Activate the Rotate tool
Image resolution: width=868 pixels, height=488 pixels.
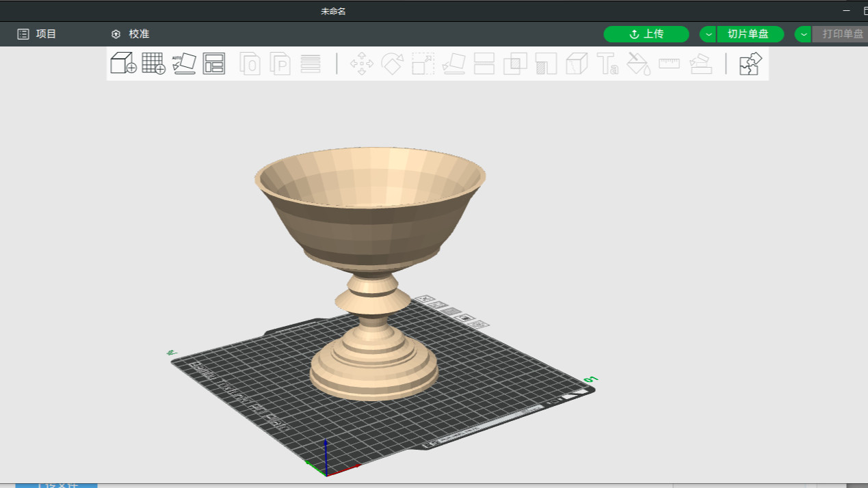[x=393, y=64]
